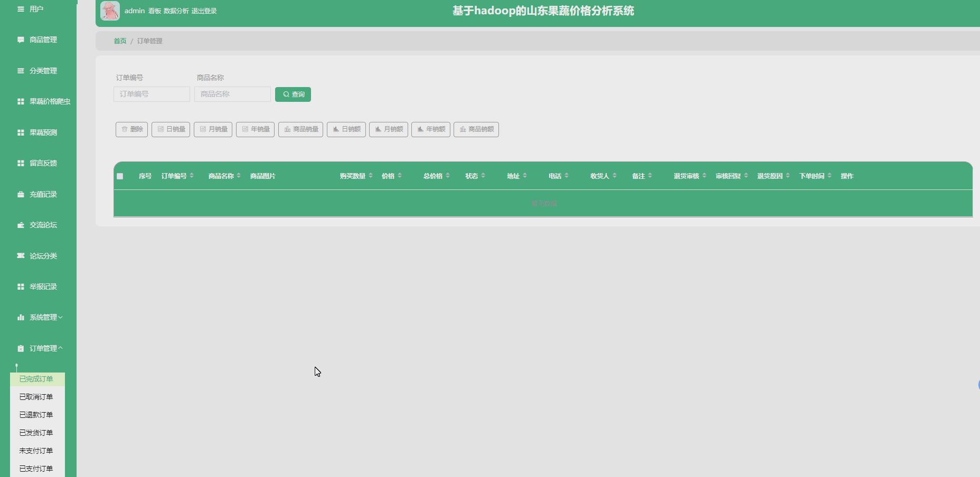Click the admin avatar image
The height and width of the screenshot is (477, 980).
(110, 11)
